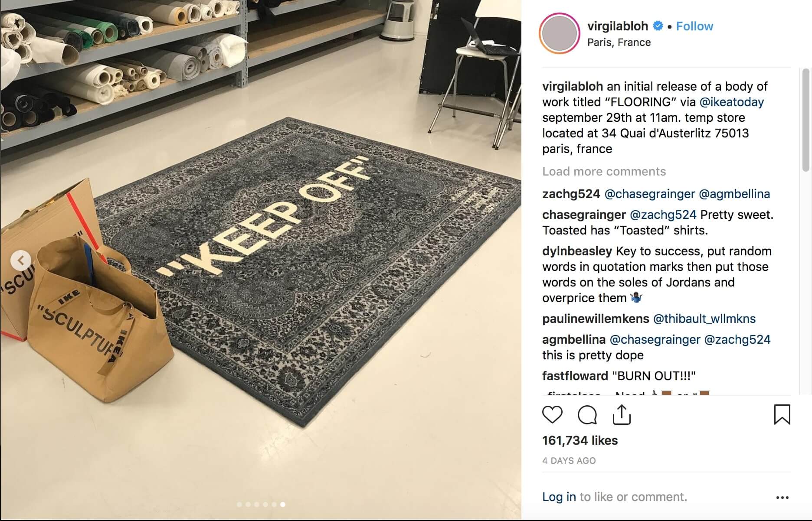Share the post using the share icon
Image resolution: width=812 pixels, height=521 pixels.
coord(622,415)
